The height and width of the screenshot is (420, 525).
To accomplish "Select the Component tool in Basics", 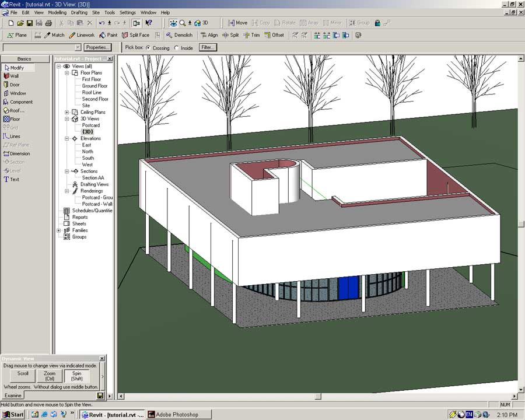I will tap(17, 102).
